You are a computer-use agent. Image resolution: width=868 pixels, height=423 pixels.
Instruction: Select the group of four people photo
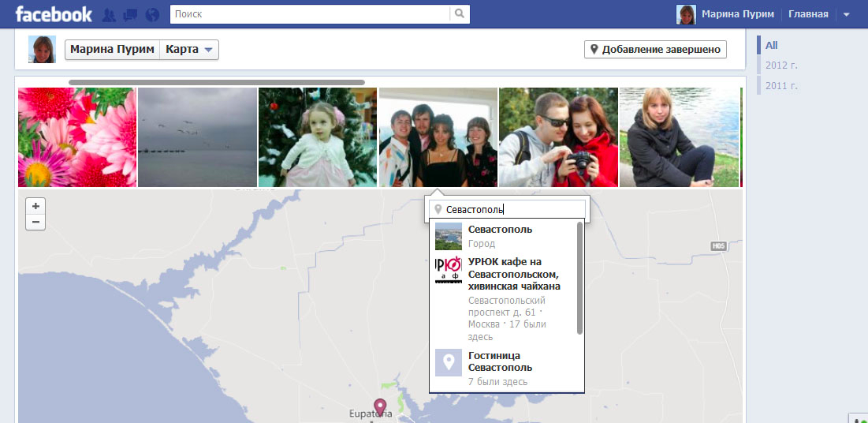click(438, 137)
